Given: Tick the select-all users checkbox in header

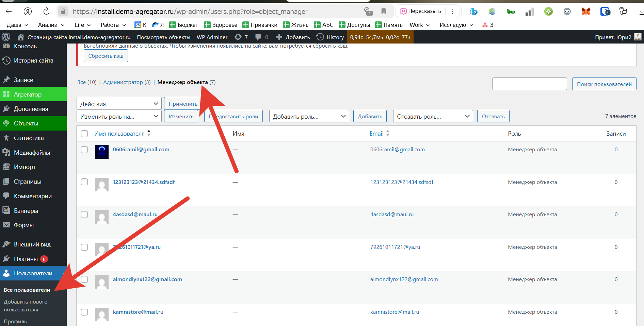Looking at the screenshot, I should (x=84, y=134).
